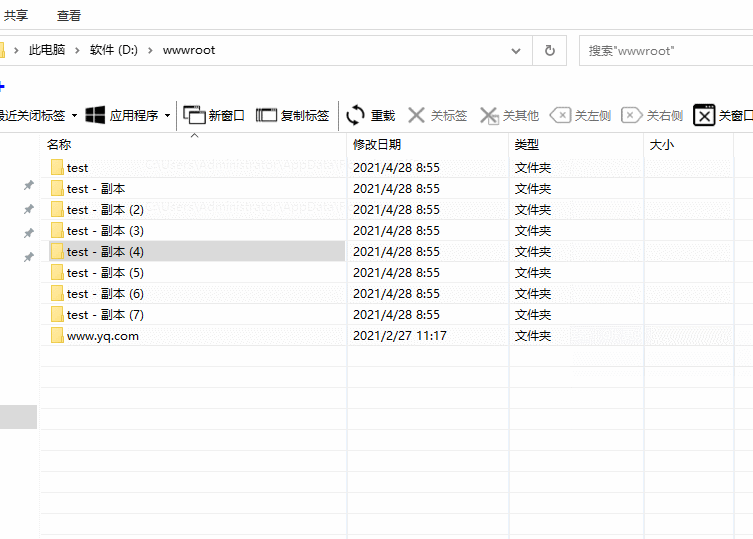Image resolution: width=753 pixels, height=539 pixels.
Task: Click the sort arrow above 名称 column
Action: (194, 136)
